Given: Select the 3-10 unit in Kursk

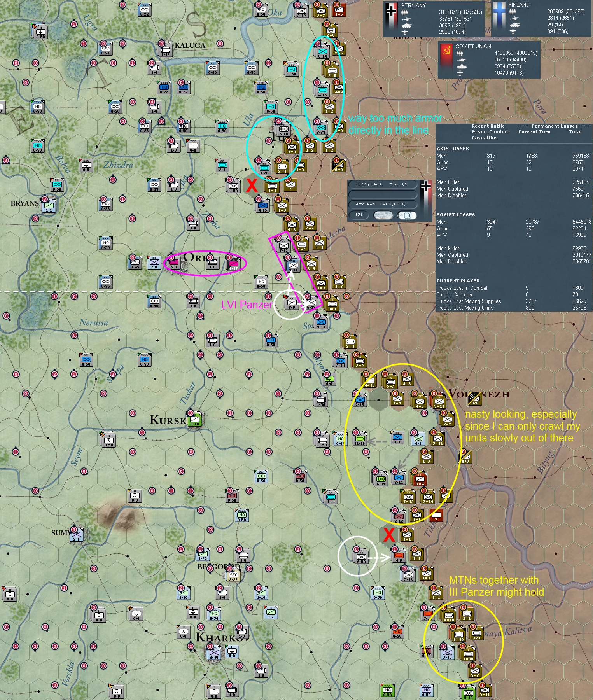Looking at the screenshot, I should tap(194, 419).
